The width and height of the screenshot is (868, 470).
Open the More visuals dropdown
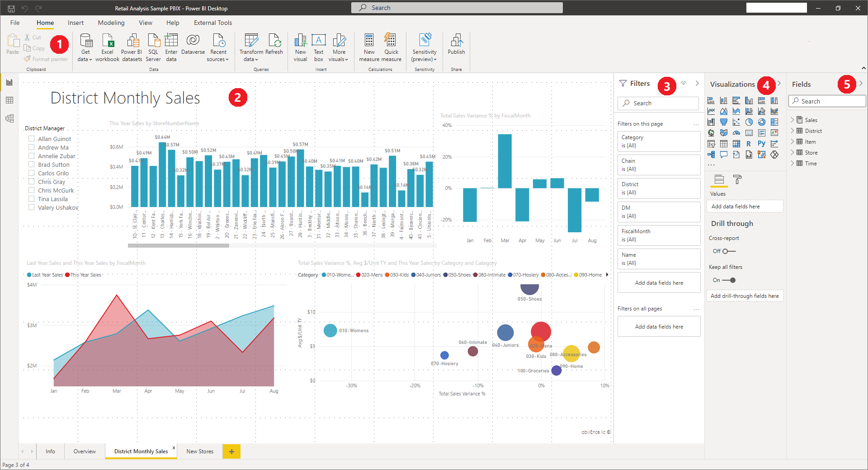pos(339,47)
